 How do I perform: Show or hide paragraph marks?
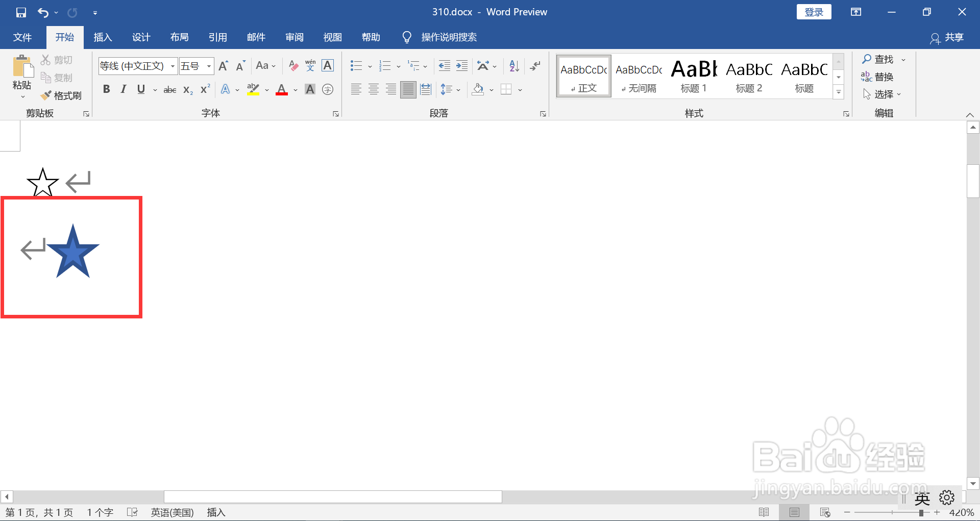(535, 66)
